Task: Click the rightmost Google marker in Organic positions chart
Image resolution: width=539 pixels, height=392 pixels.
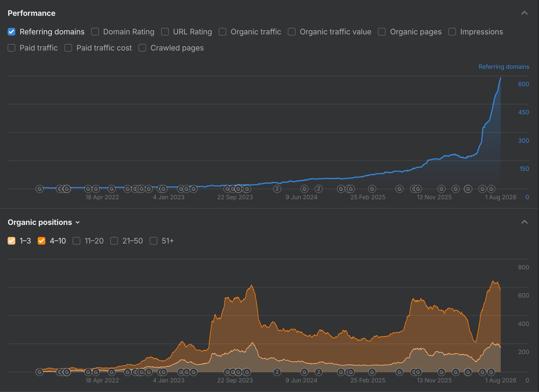Action: pyautogui.click(x=491, y=372)
